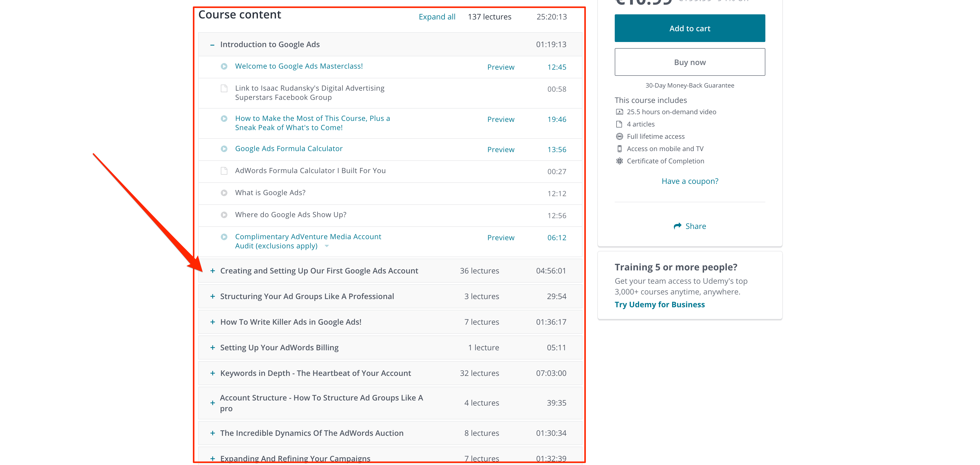Open Welcome to Google Ads Masterclass! lecture title
Viewport: 980px width, 465px height.
(299, 66)
